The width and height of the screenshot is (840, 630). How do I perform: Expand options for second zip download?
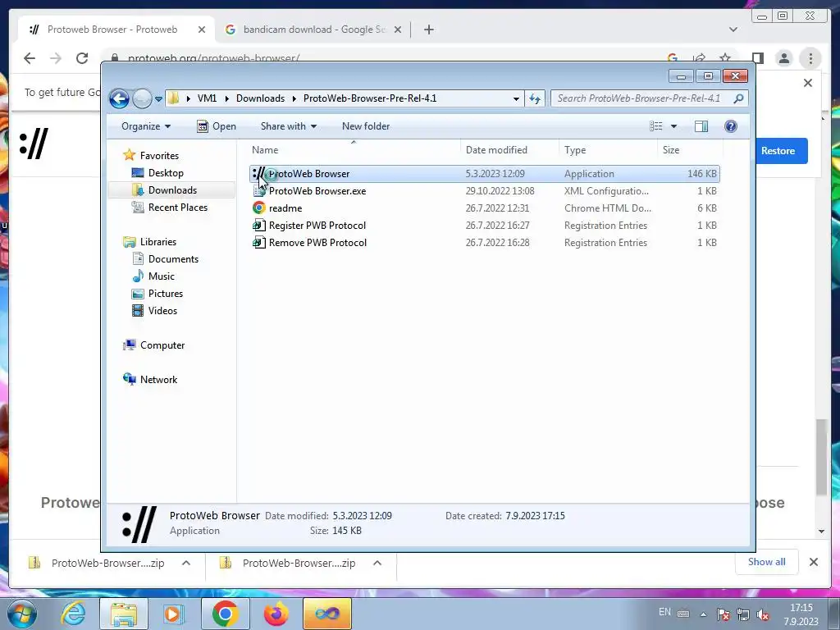[x=377, y=563]
